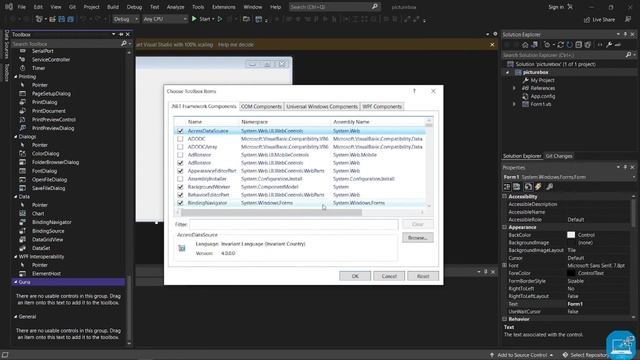640x360 pixels.
Task: Collapse the Appearance properties category
Action: (504, 227)
